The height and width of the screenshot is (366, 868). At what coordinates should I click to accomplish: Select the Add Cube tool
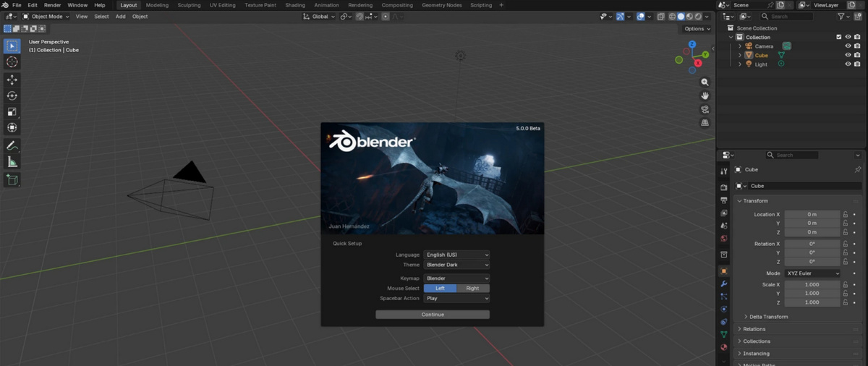[x=12, y=179]
